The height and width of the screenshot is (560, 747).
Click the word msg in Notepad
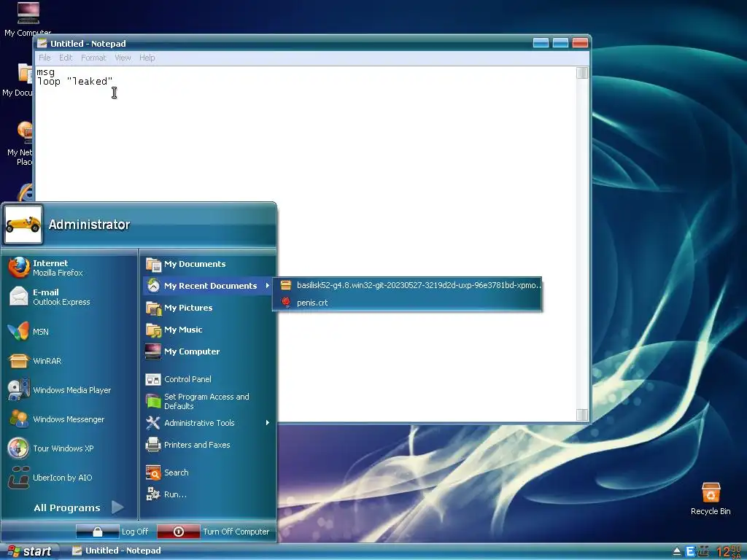pos(46,72)
